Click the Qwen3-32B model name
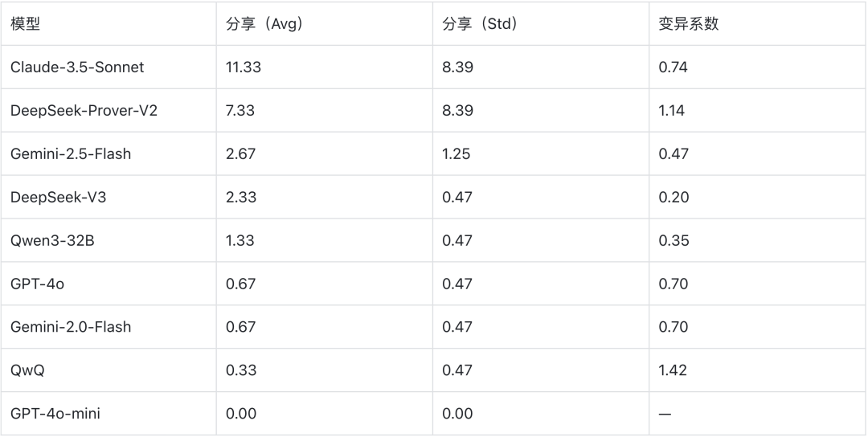 [52, 241]
